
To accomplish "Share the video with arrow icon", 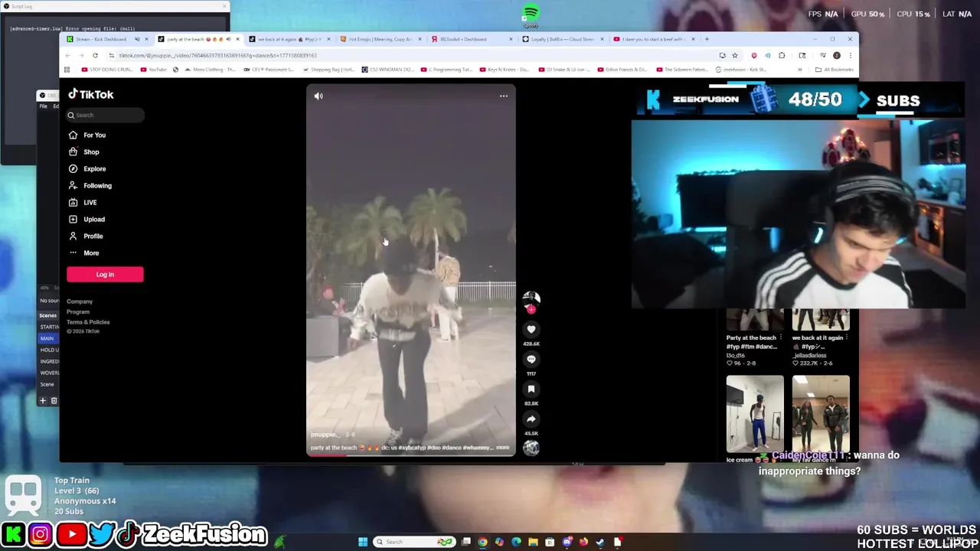I will coord(531,419).
